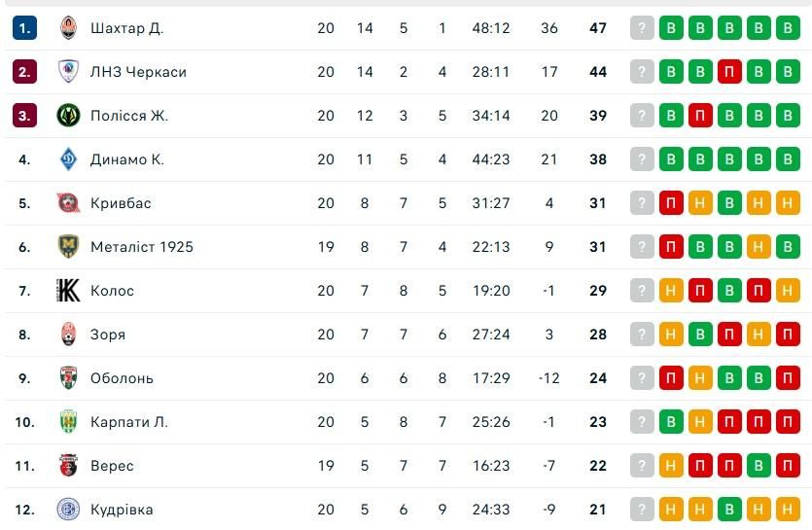Click the Кривбас team crest

(x=68, y=203)
